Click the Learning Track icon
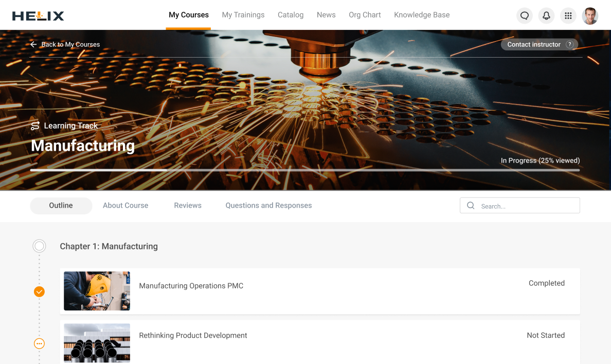The image size is (611, 364). point(34,125)
